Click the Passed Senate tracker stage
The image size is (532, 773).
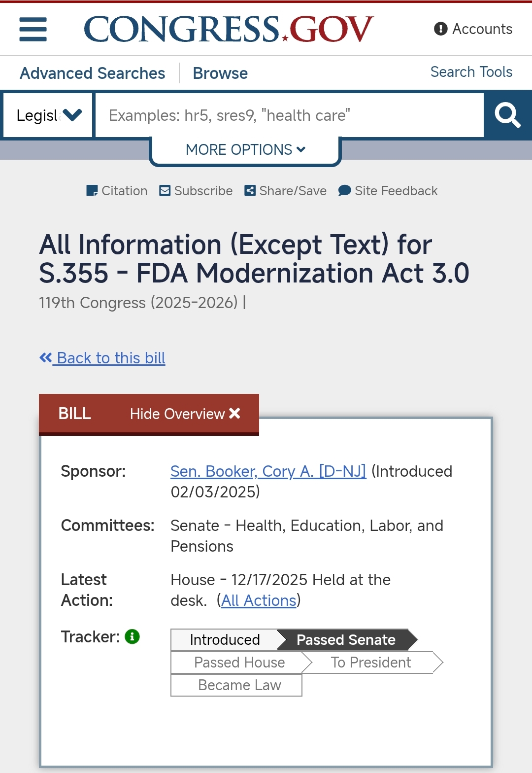[x=346, y=640]
